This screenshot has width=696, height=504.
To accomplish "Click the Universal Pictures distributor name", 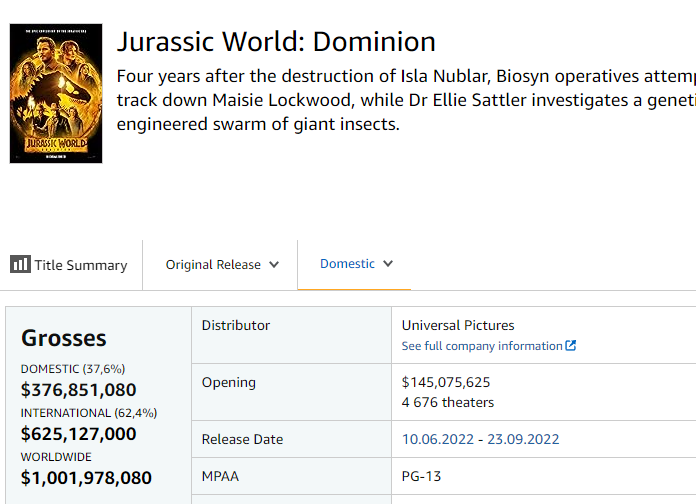I will point(458,325).
